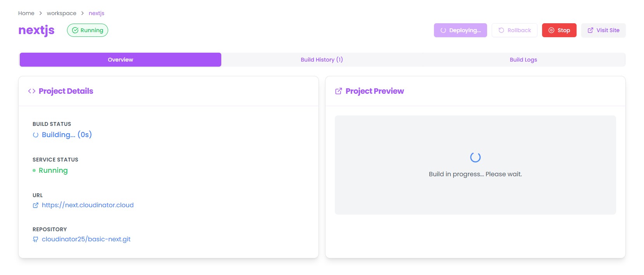Click the Rollback button

click(x=515, y=30)
